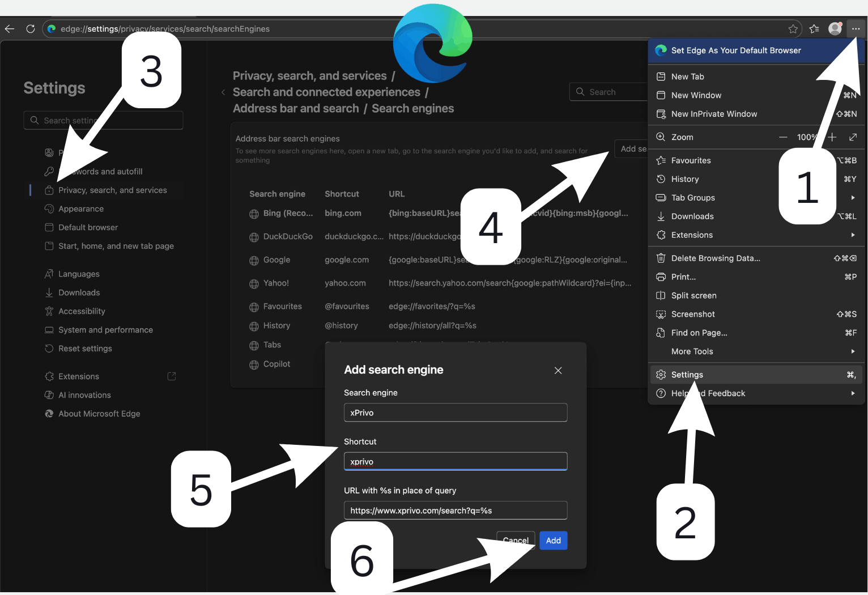Choose Screenshot from the menu
Screen dimensions: 868x595
pyautogui.click(x=756, y=314)
